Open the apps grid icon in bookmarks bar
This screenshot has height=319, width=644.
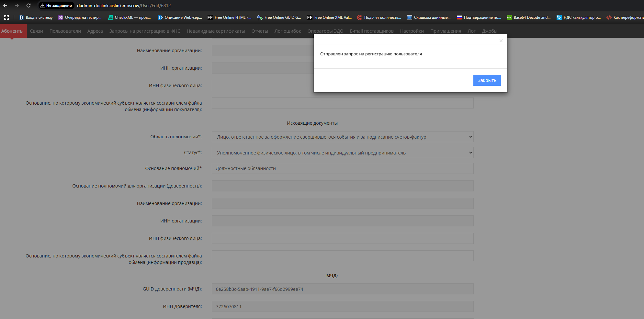point(6,17)
